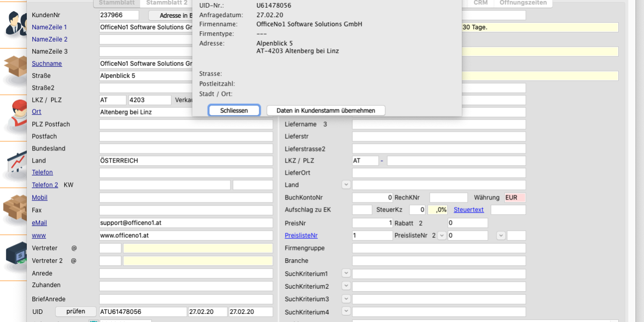644x322 pixels.
Task: Expand the SuchKriterium4 dropdown
Action: pyautogui.click(x=346, y=311)
